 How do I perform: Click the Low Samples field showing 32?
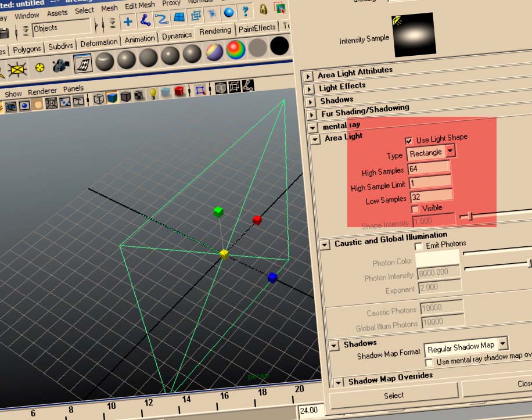point(432,196)
